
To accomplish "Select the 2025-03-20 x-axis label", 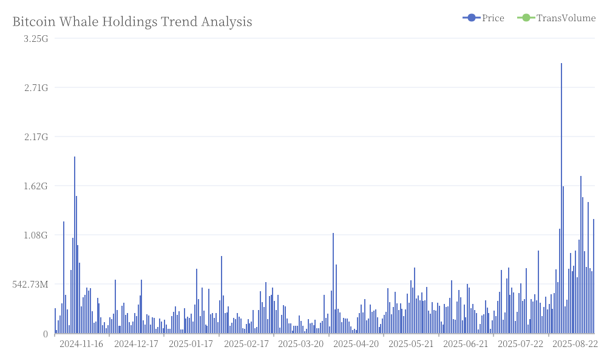I will pos(301,344).
